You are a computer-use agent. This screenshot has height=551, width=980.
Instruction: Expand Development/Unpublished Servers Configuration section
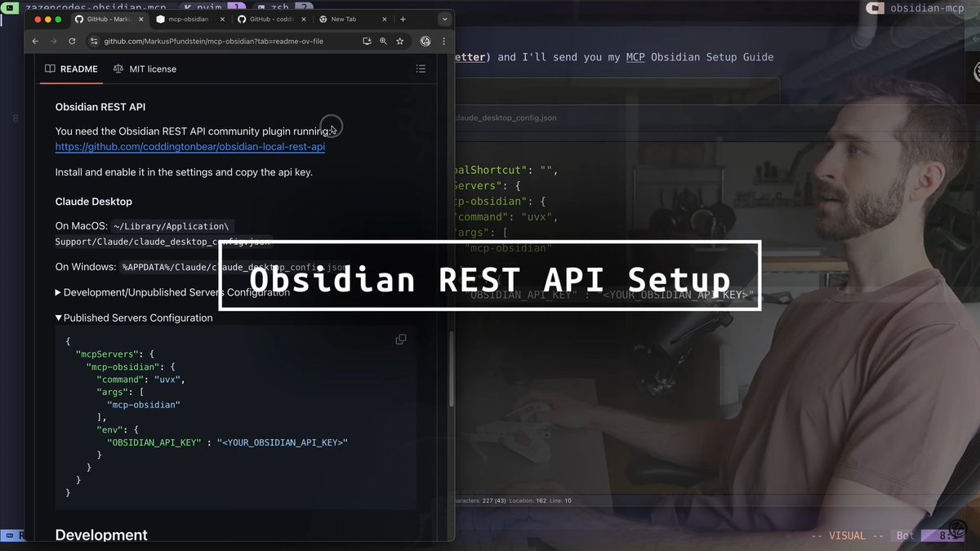(x=172, y=292)
